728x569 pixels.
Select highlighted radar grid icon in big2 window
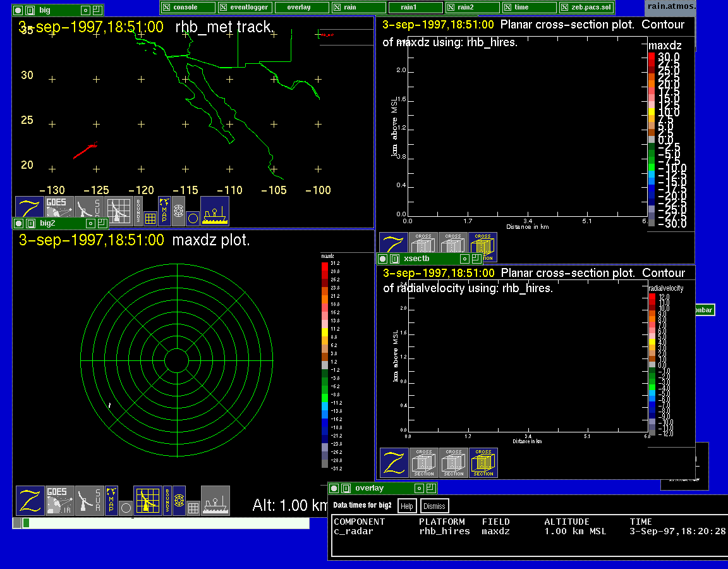(x=147, y=501)
